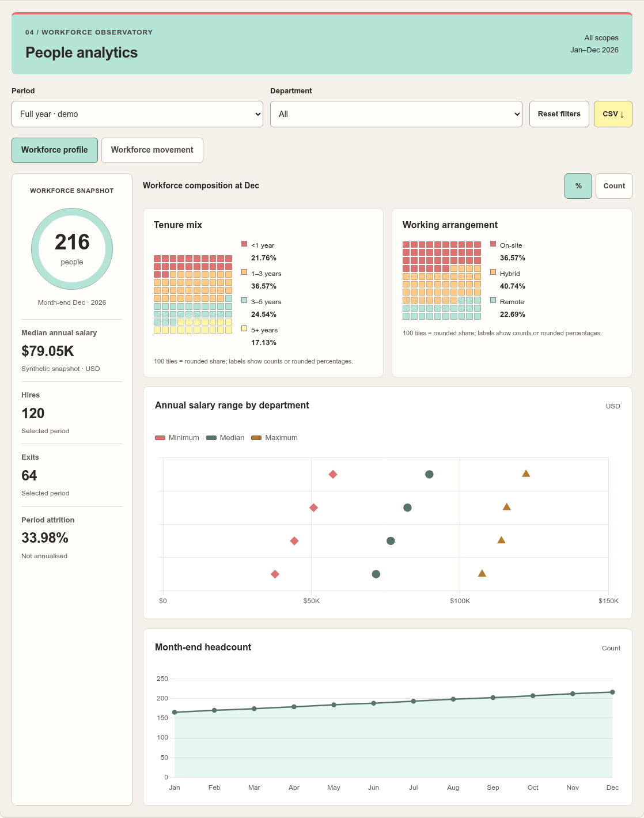This screenshot has width=644, height=818.
Task: Click the On-site legend swatch
Action: pyautogui.click(x=493, y=244)
